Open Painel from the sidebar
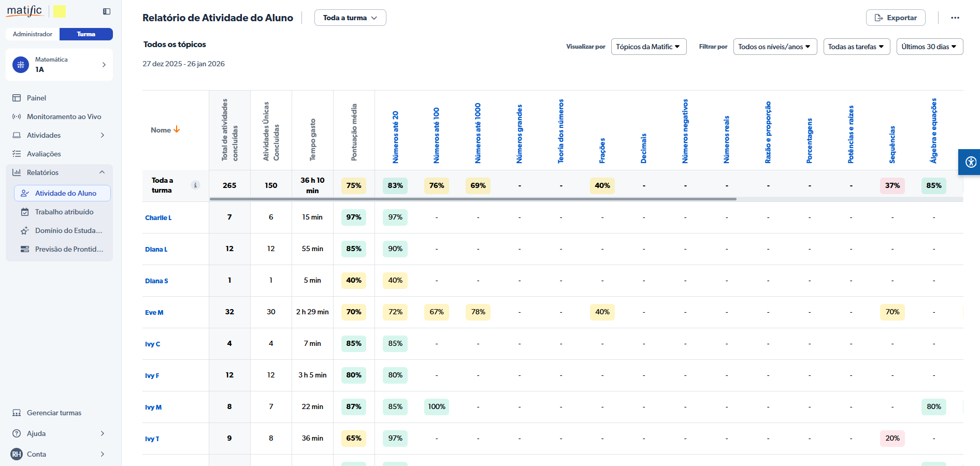Screen dimensions: 980x466 pos(36,98)
